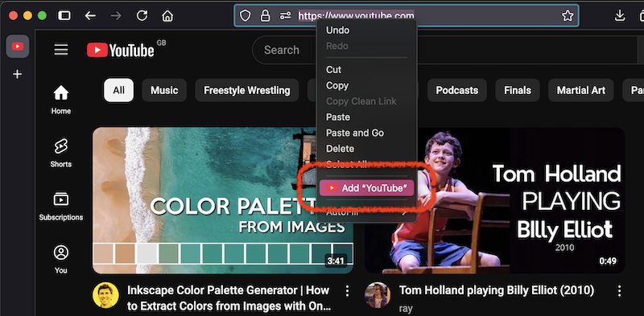The image size is (644, 316).
Task: Open the downloads arrow icon
Action: coord(619,15)
